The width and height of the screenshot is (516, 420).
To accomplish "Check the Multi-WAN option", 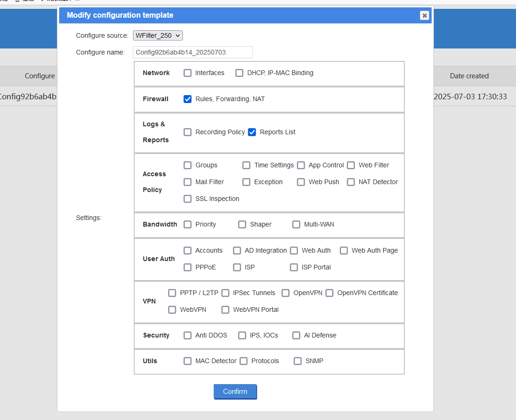I will tap(297, 224).
